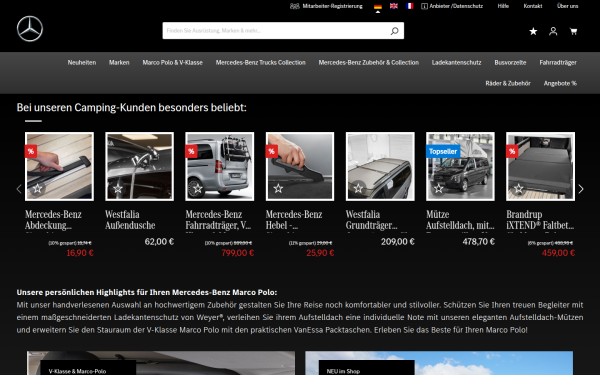Click the Westfalia Außendusche product title
This screenshot has width=600, height=375.
130,220
